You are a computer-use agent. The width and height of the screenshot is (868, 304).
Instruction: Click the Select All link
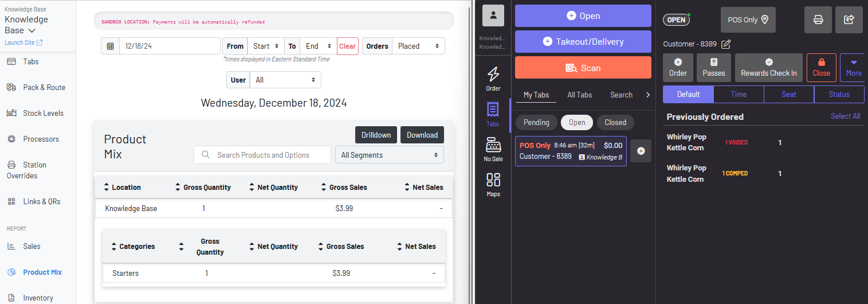[845, 116]
